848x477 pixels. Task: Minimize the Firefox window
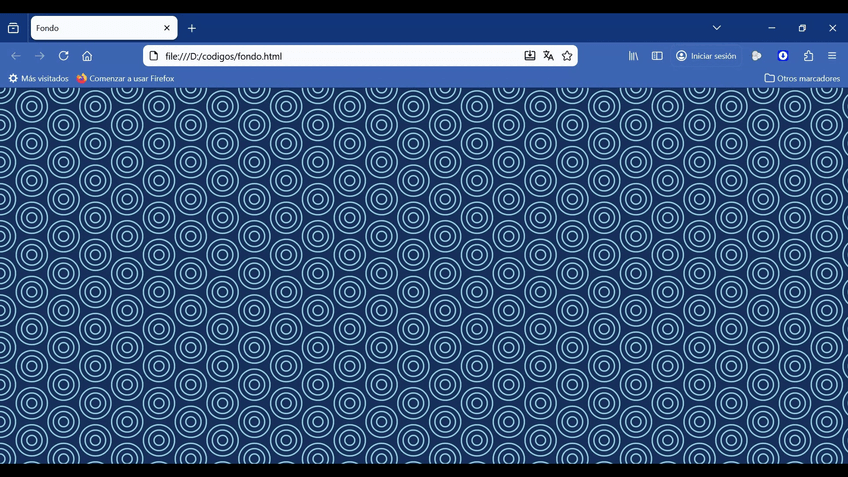click(x=772, y=28)
